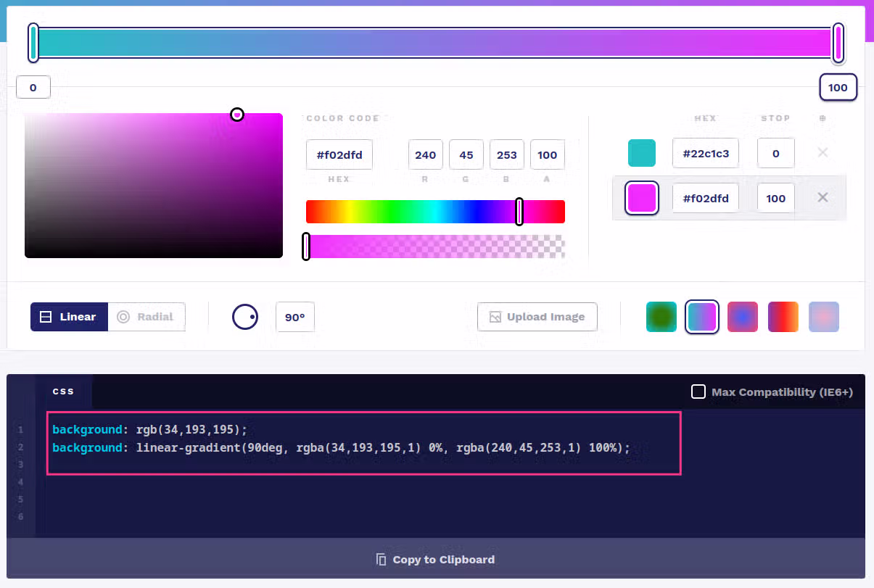
Task: Click the angle input showing 90°
Action: click(x=294, y=317)
